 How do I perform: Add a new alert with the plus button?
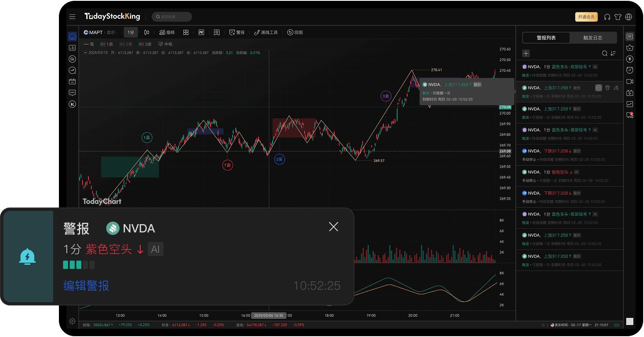pos(526,53)
